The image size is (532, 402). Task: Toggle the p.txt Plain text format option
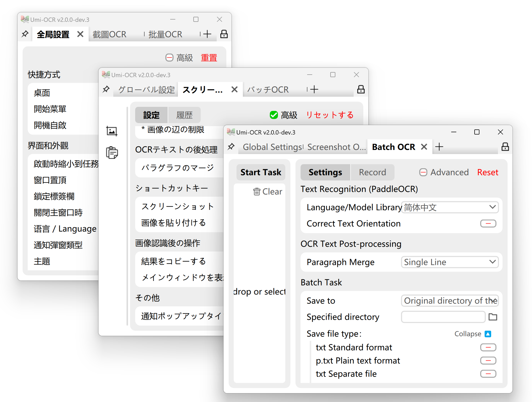pos(488,360)
